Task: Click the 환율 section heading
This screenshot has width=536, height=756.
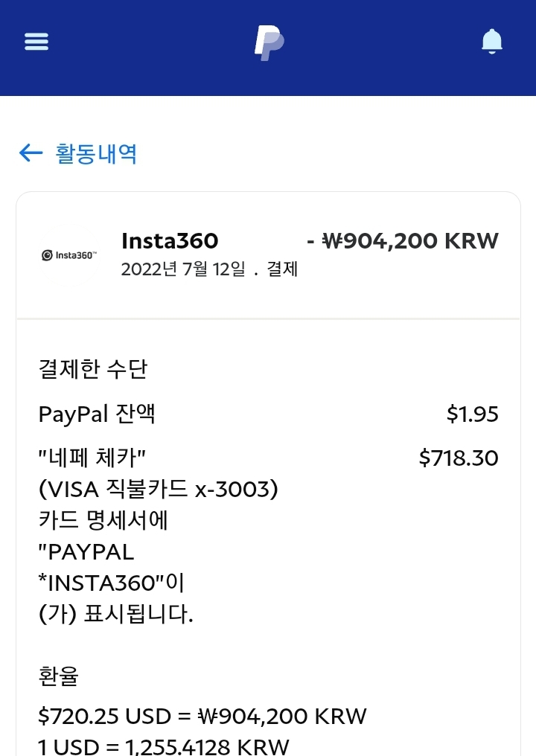Action: tap(58, 677)
